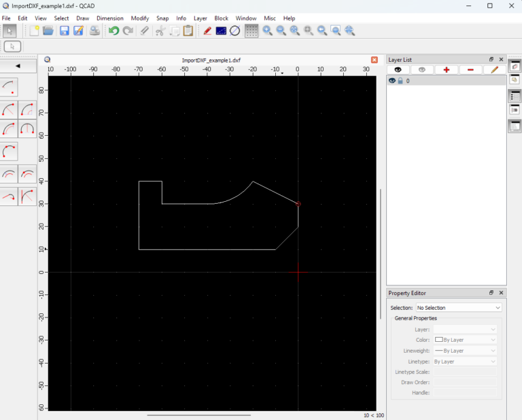The height and width of the screenshot is (420, 522).
Task: Undo the last action
Action: 114,31
